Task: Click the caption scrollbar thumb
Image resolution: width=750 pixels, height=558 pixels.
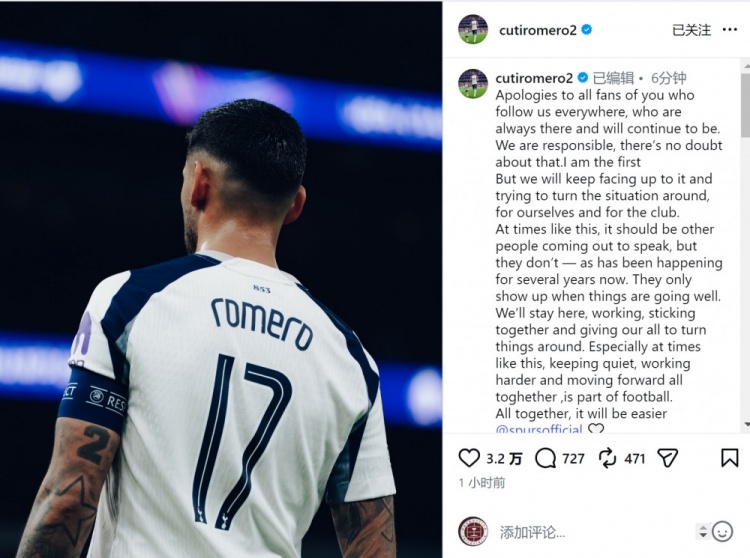Action: click(746, 104)
